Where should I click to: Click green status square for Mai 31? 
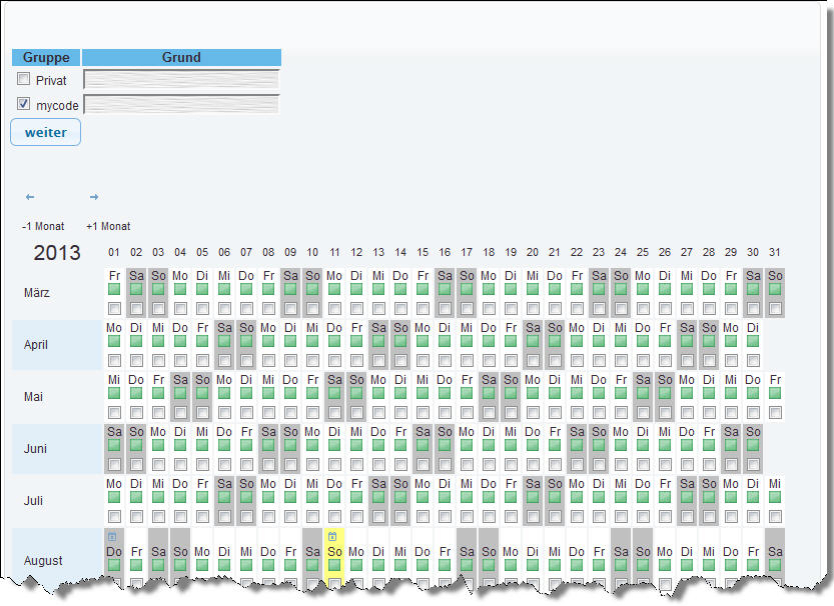pos(774,393)
